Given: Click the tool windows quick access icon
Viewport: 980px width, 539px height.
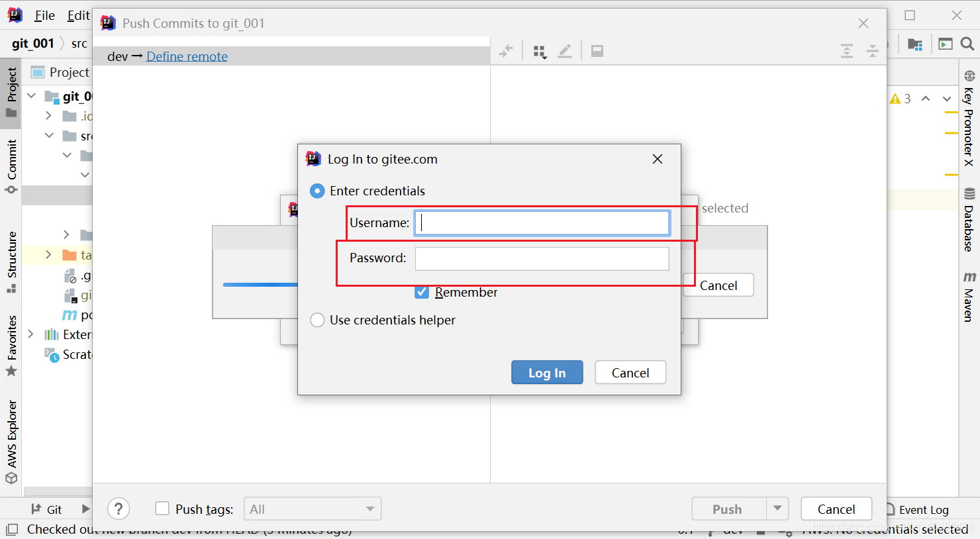Looking at the screenshot, I should tap(11, 530).
